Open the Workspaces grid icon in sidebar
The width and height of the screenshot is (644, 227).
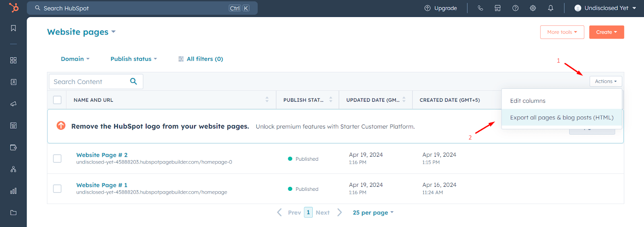pyautogui.click(x=13, y=60)
